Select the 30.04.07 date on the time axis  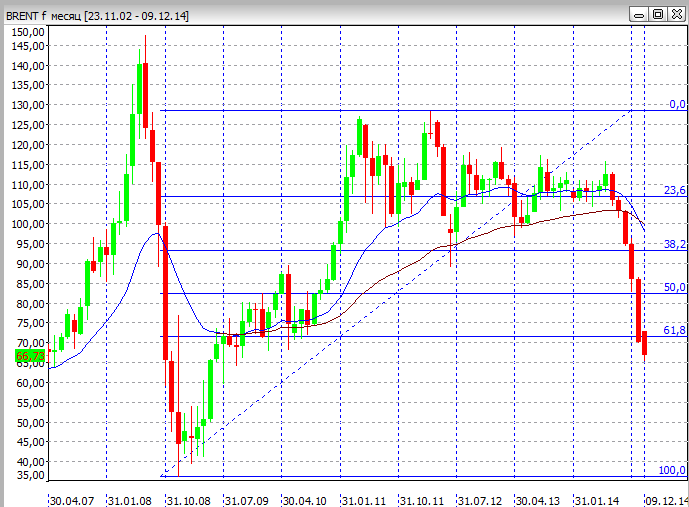coord(71,499)
